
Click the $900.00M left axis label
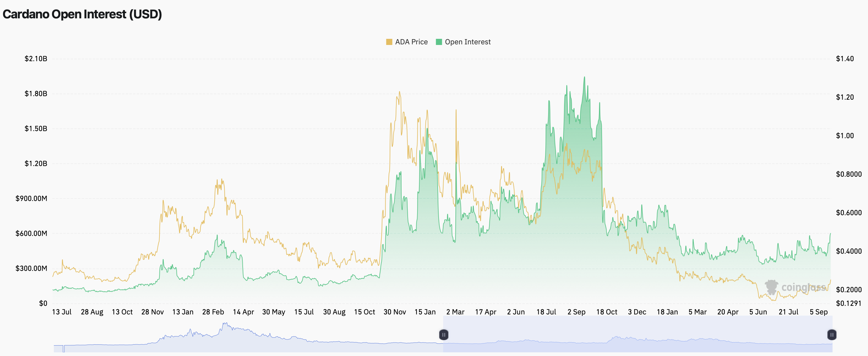[31, 198]
